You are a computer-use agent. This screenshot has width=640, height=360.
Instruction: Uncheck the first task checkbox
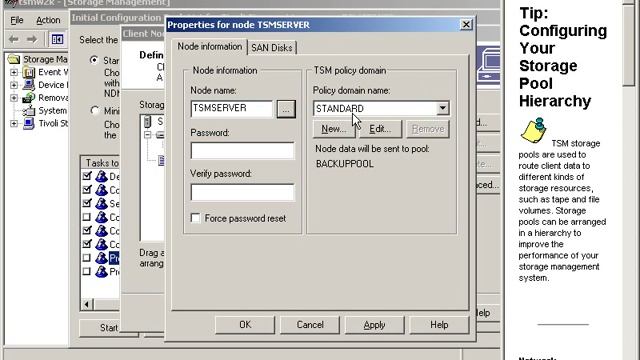87,176
